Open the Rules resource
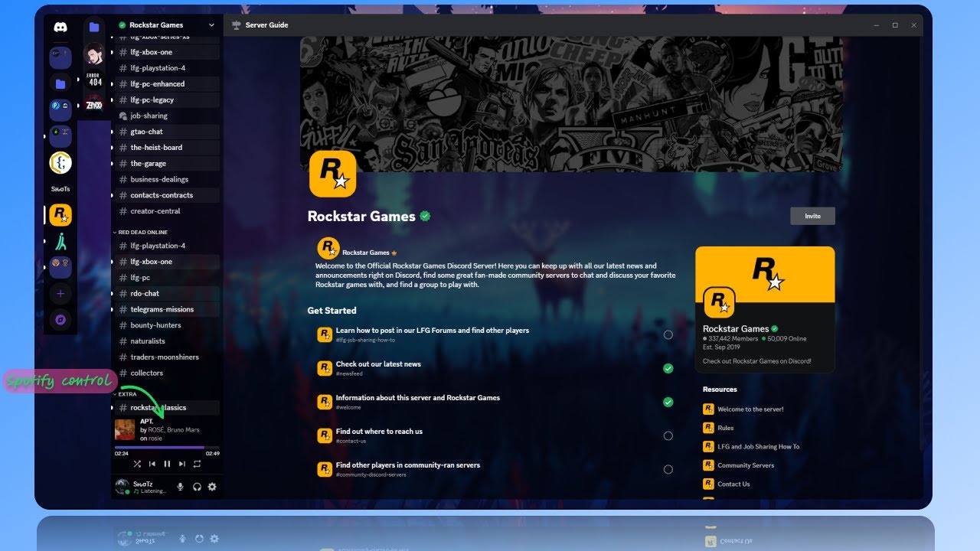980x551 pixels. (718, 428)
